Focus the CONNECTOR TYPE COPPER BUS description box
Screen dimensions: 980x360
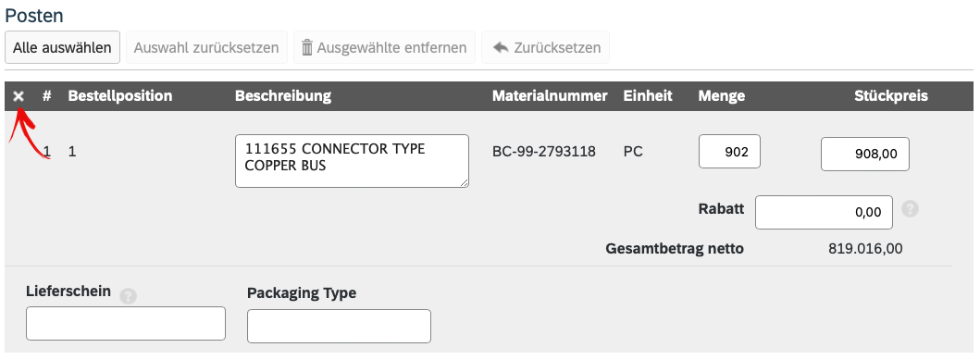coord(352,161)
